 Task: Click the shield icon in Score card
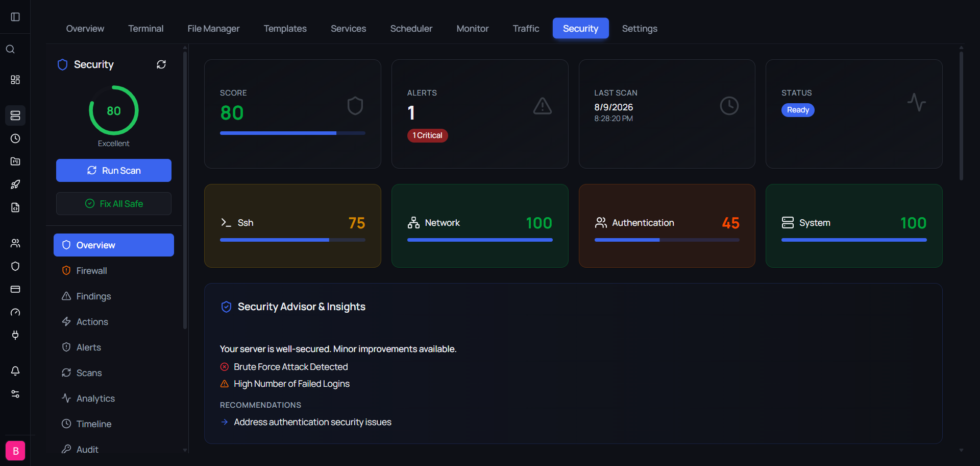pyautogui.click(x=355, y=106)
